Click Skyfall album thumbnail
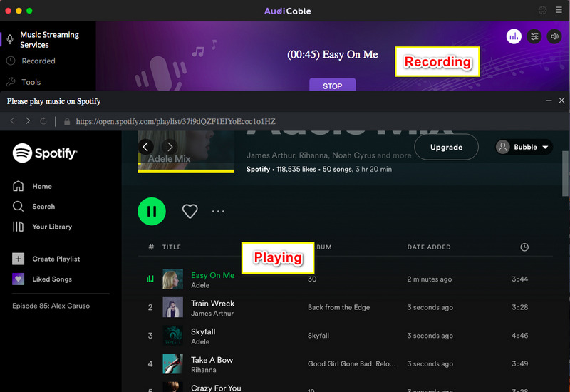The height and width of the screenshot is (392, 570). tap(172, 335)
